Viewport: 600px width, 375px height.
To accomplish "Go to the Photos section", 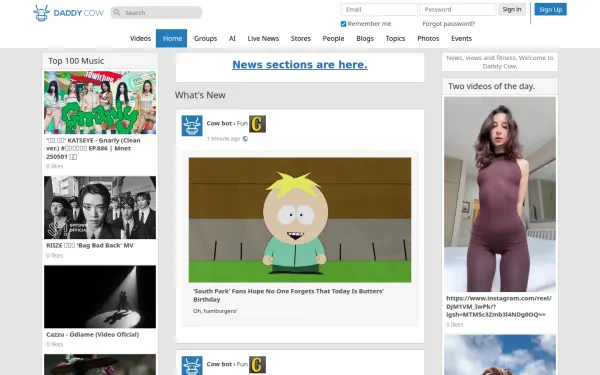I will 428,38.
